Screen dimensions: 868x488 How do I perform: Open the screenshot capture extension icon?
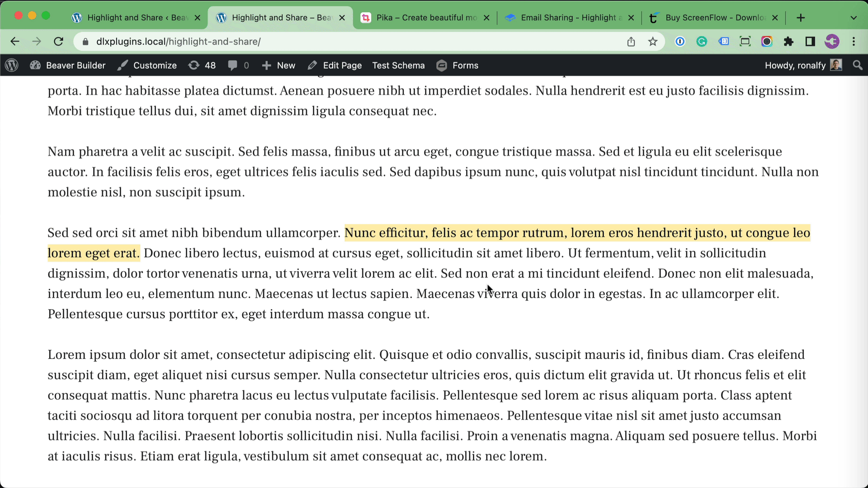[745, 42]
